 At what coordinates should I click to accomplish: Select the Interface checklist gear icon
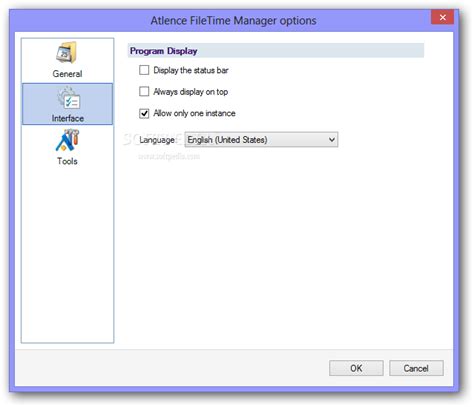[x=68, y=98]
